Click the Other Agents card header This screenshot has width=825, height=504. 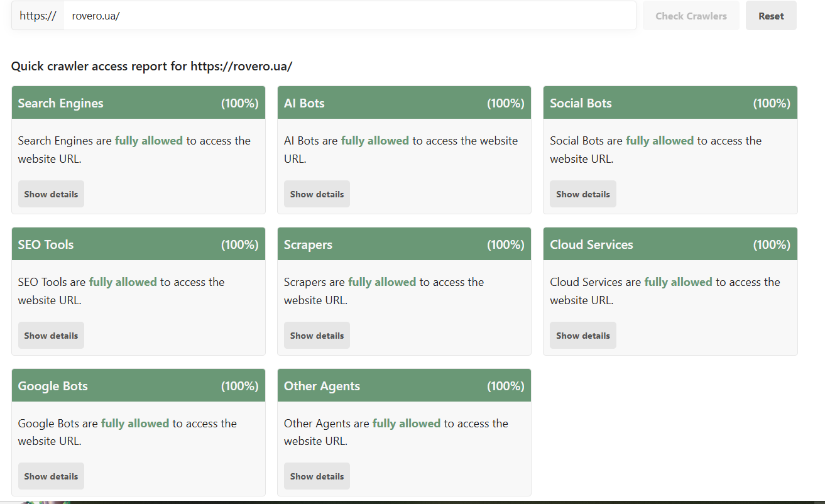tap(404, 386)
